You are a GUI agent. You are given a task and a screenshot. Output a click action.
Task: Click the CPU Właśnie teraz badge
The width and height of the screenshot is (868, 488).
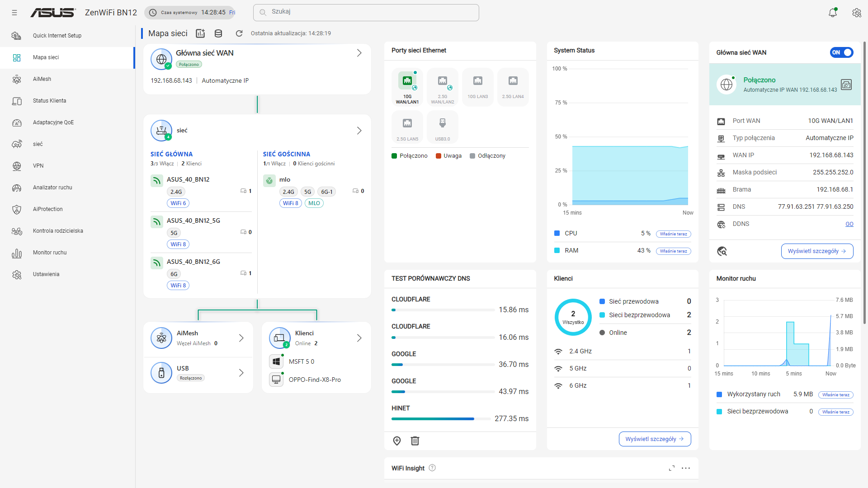pyautogui.click(x=673, y=234)
